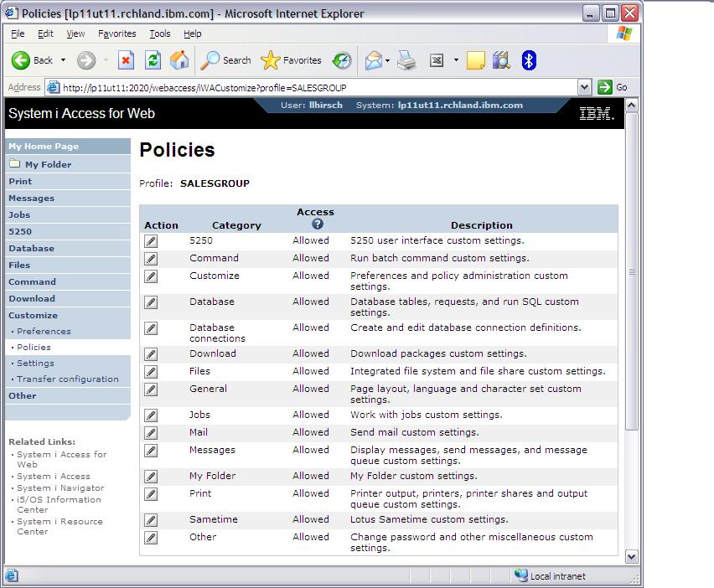Image resolution: width=714 pixels, height=588 pixels.
Task: Click the Go button
Action: coord(613,87)
